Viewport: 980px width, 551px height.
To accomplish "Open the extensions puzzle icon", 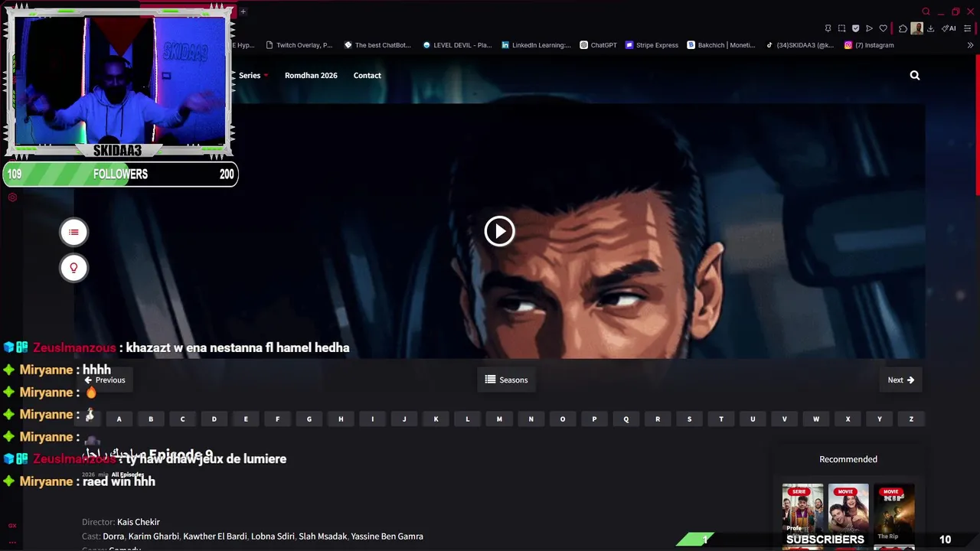I will pyautogui.click(x=903, y=28).
